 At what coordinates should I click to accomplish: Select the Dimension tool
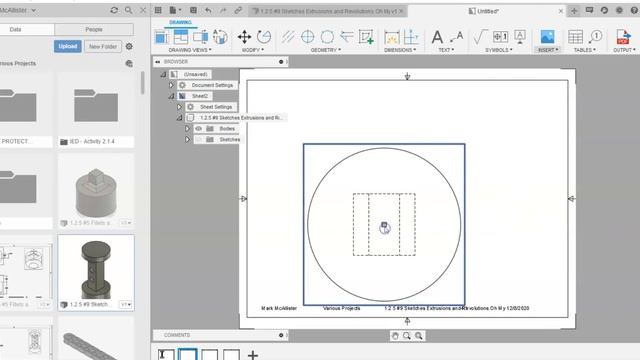pyautogui.click(x=392, y=37)
